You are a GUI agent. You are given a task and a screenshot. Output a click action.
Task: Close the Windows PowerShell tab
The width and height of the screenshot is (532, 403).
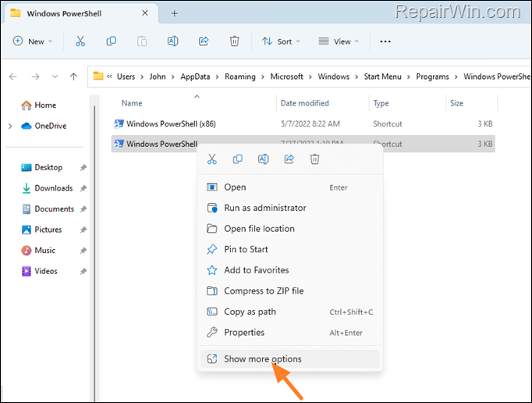coord(145,13)
